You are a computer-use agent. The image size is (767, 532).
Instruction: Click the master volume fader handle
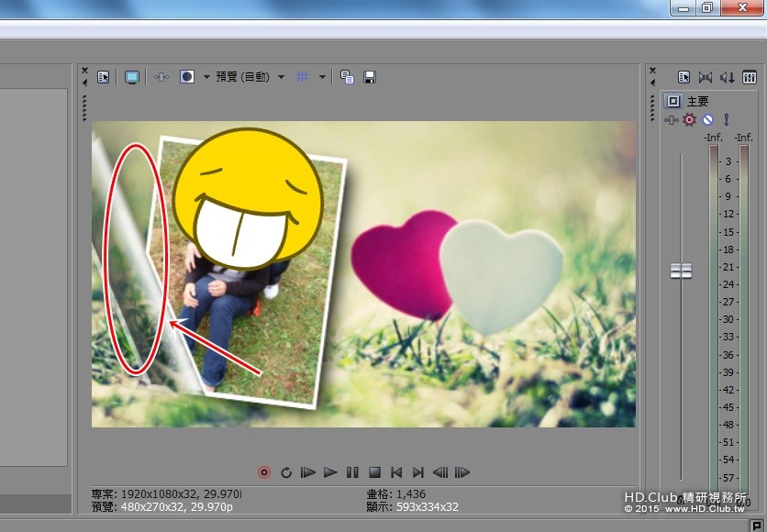click(x=681, y=271)
